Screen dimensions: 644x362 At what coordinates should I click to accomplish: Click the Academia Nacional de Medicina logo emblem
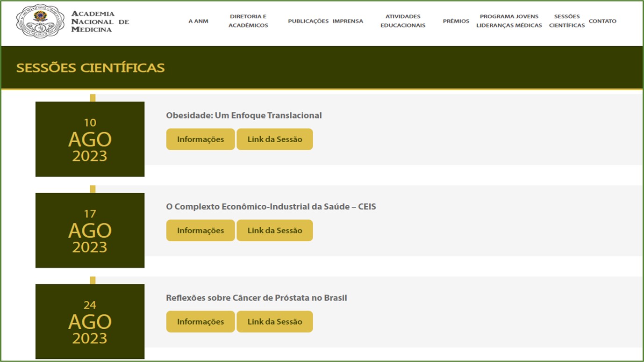coord(40,21)
